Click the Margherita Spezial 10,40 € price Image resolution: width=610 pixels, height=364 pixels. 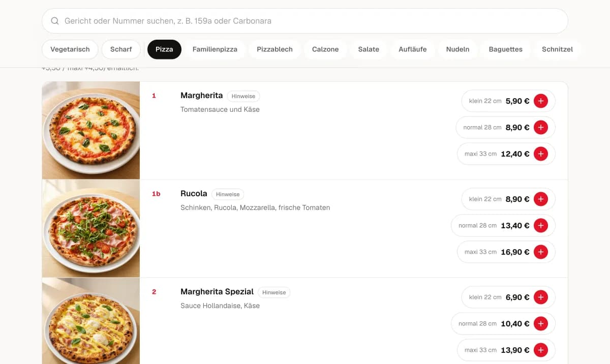click(x=515, y=324)
